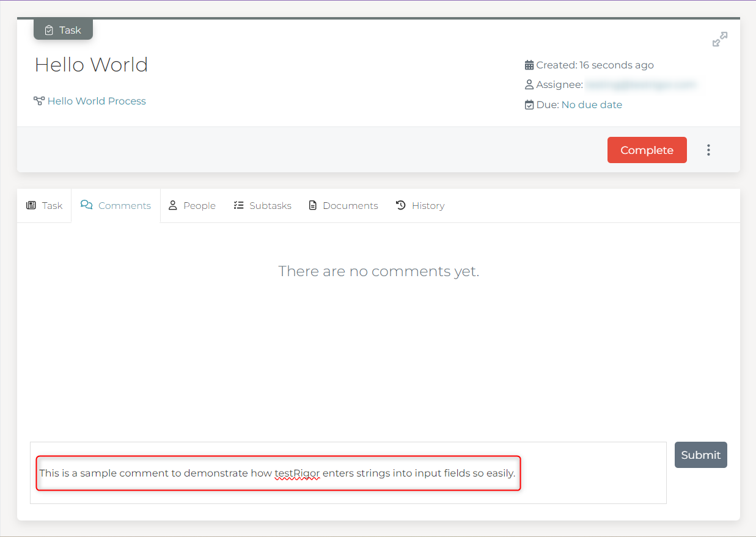
Task: Click the clipboard icon in Task badge
Action: pyautogui.click(x=49, y=30)
